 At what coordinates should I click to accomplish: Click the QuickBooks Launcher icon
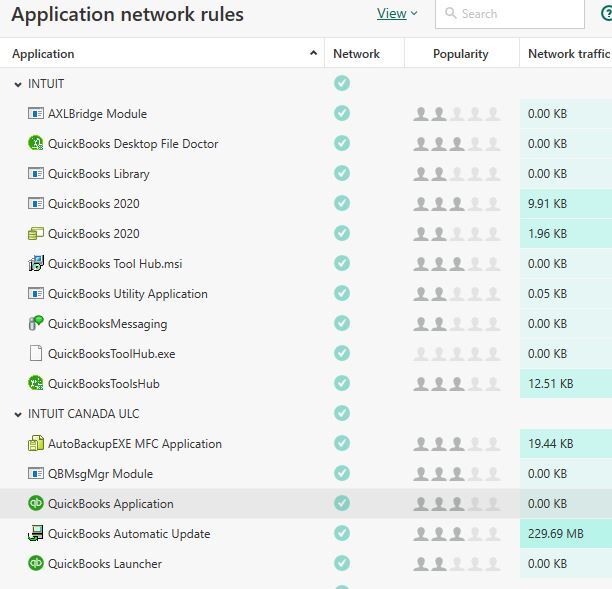pyautogui.click(x=36, y=564)
